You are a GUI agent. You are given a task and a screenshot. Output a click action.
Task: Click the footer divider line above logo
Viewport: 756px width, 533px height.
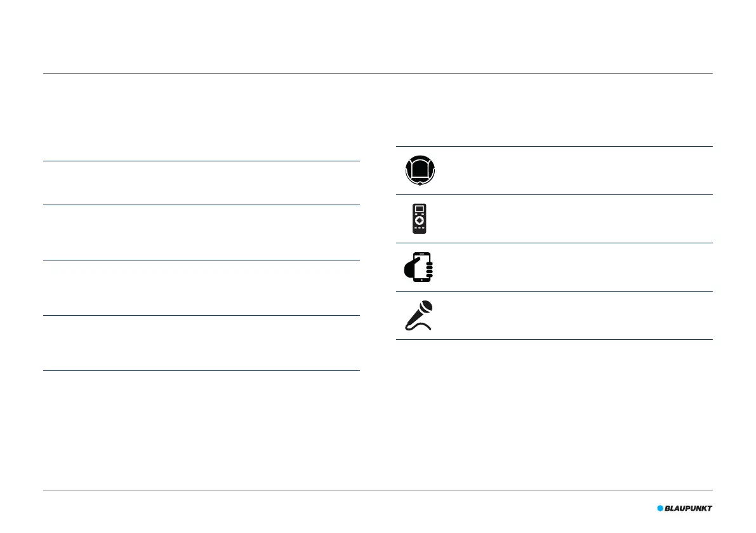[378, 490]
